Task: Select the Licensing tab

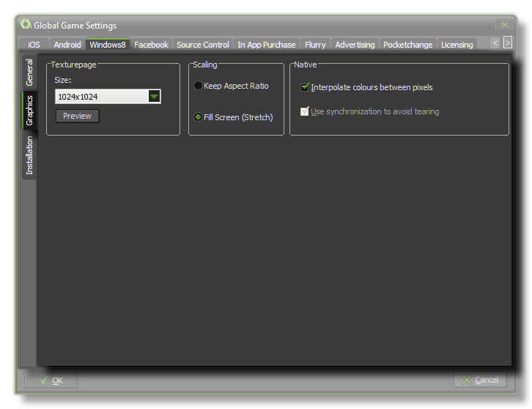Action: point(457,45)
